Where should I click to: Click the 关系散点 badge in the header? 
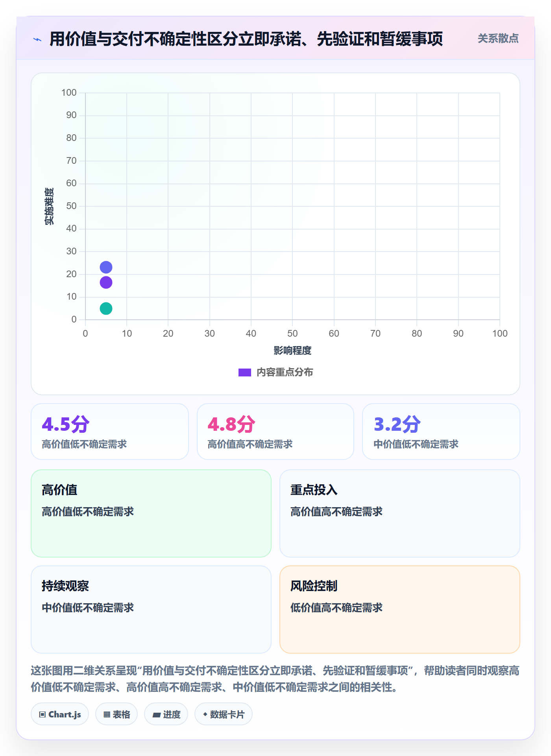[498, 39]
